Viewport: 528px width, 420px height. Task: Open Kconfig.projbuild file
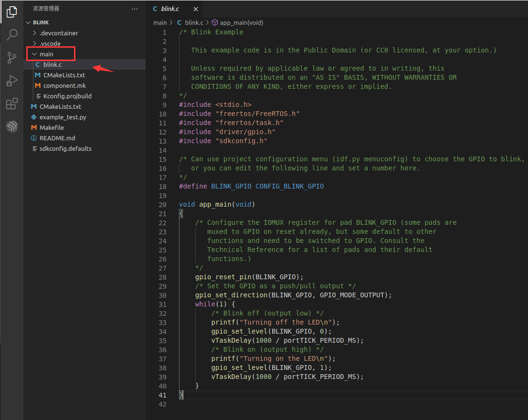click(67, 96)
